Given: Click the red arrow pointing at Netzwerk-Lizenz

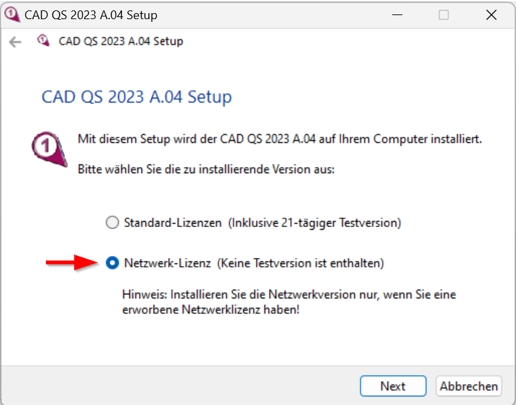Looking at the screenshot, I should [72, 263].
